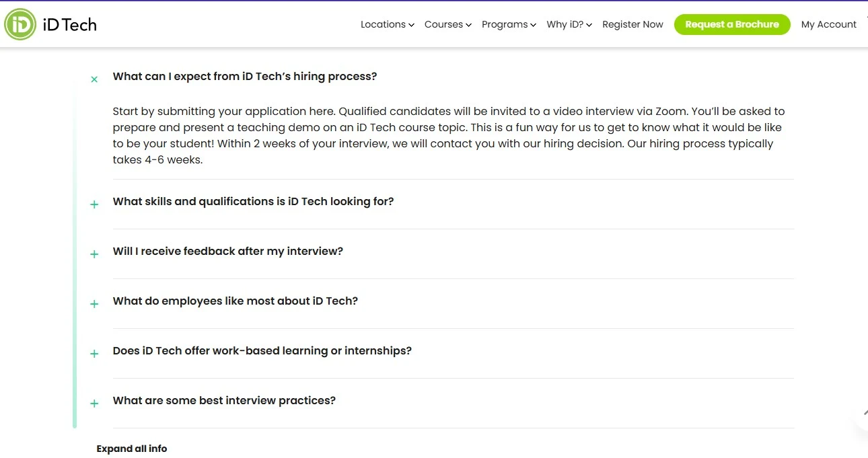Collapse the hiring process question via X icon
Viewport: 868px width, 458px height.
(94, 79)
